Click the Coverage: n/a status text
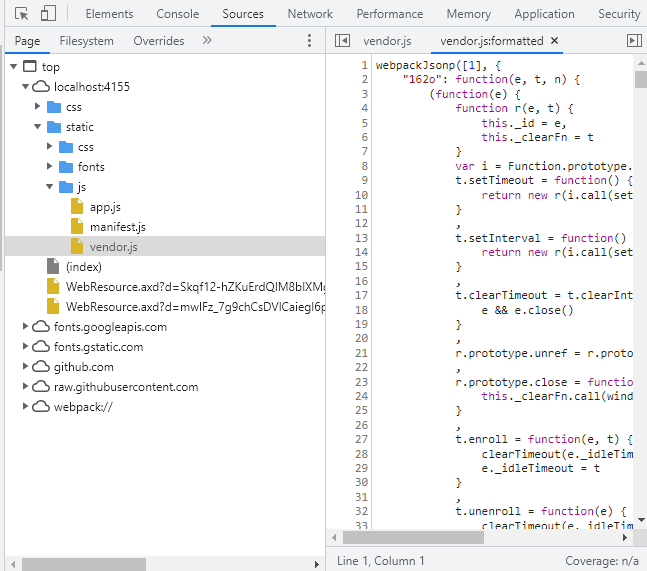This screenshot has width=647, height=571. 602,561
